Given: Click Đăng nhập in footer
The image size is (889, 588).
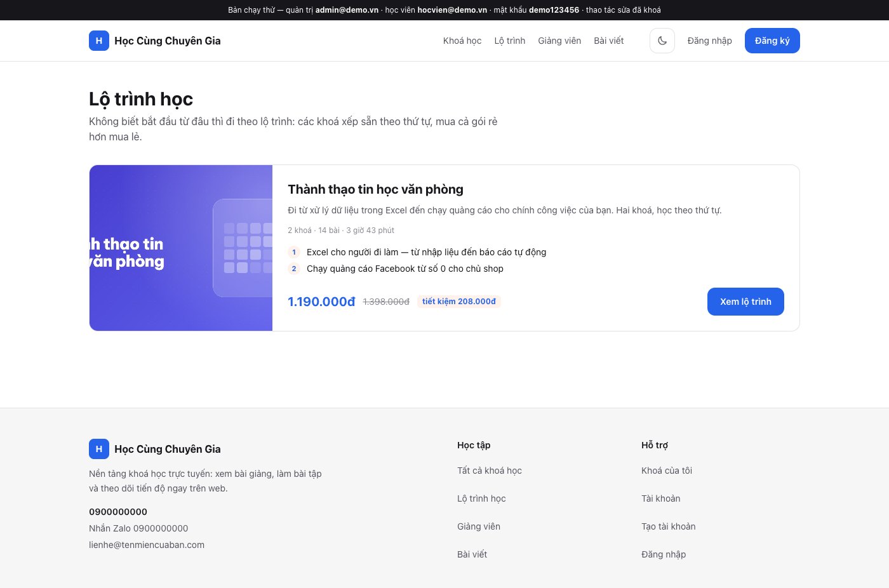Looking at the screenshot, I should click(664, 554).
